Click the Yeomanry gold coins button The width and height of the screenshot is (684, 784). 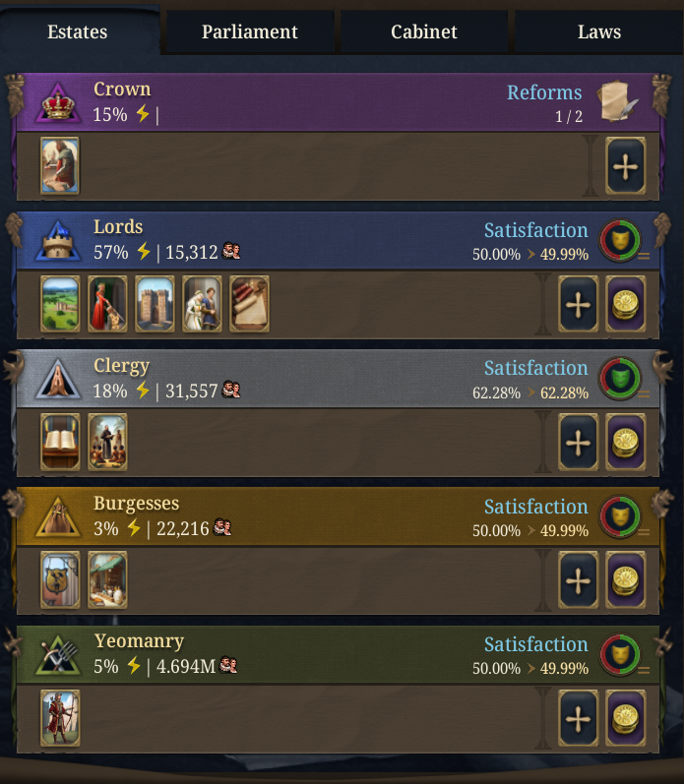click(626, 718)
